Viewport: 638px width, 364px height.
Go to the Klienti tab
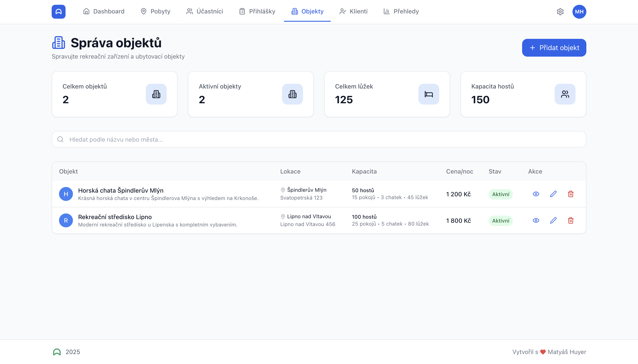(x=353, y=11)
